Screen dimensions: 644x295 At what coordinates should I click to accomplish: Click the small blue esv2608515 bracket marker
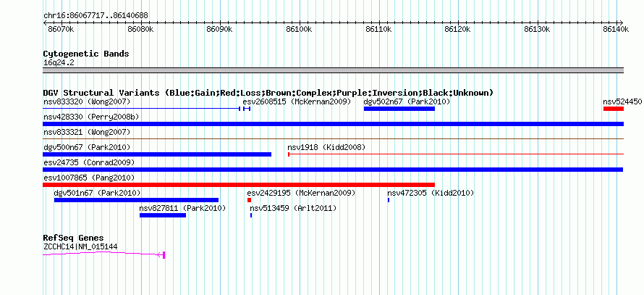tap(247, 109)
